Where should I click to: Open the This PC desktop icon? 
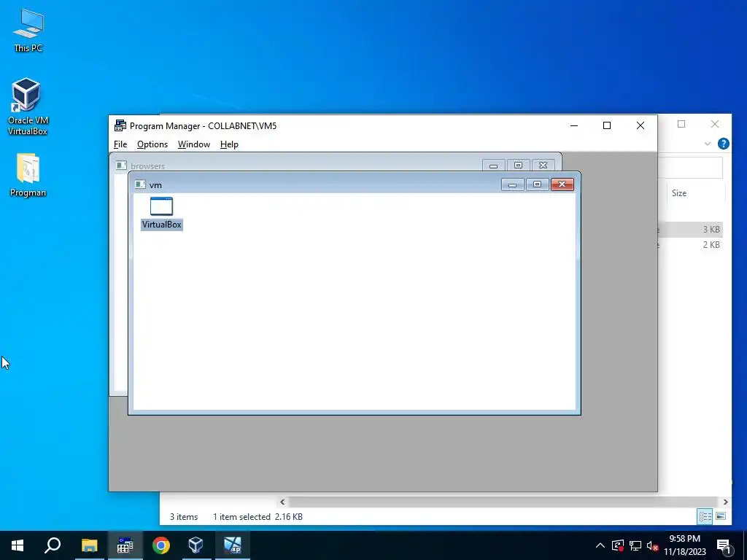coord(28,31)
